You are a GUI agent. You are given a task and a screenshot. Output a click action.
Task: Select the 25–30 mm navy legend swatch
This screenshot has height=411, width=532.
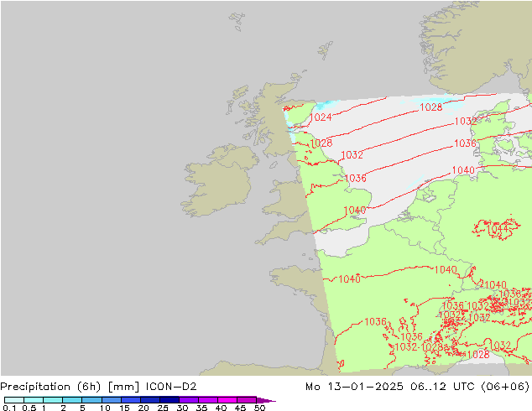[170, 400]
